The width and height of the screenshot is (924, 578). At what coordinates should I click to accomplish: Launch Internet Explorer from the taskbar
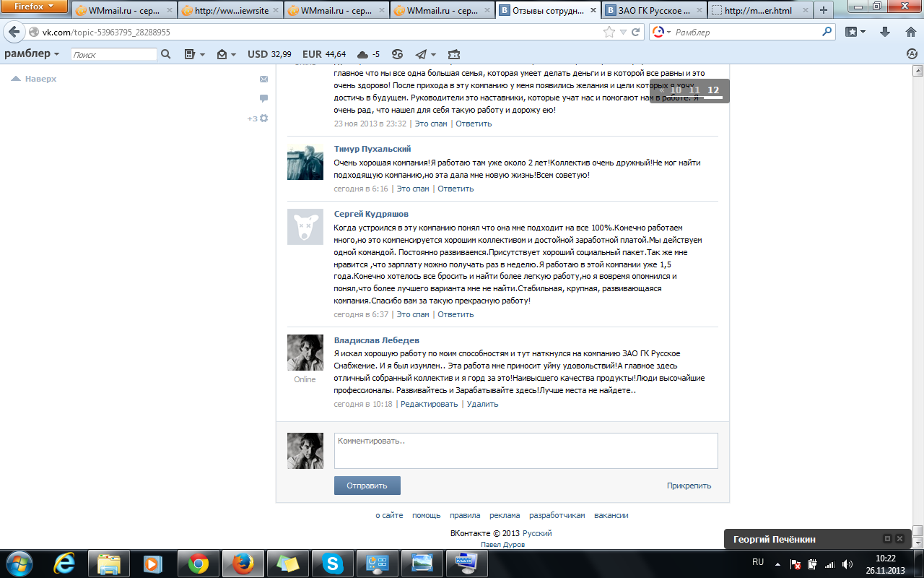tap(65, 563)
